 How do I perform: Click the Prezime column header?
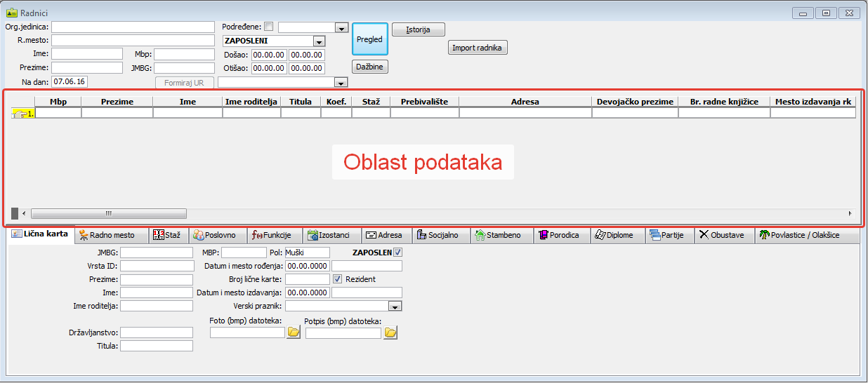[x=117, y=102]
